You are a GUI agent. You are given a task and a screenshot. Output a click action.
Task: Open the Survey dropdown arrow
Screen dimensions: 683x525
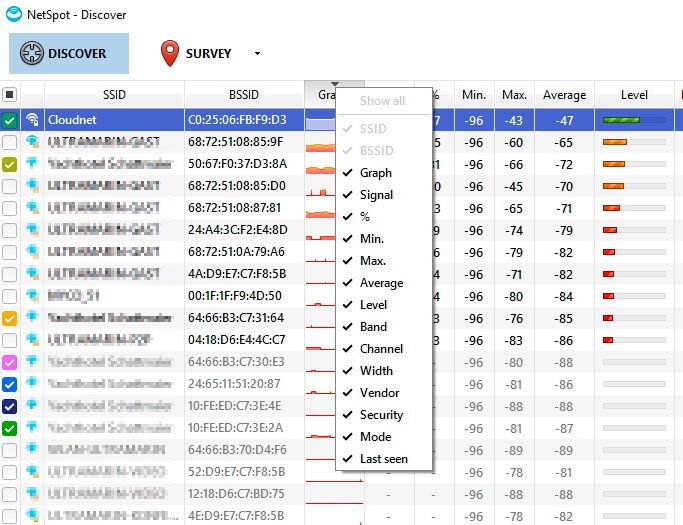tap(257, 53)
